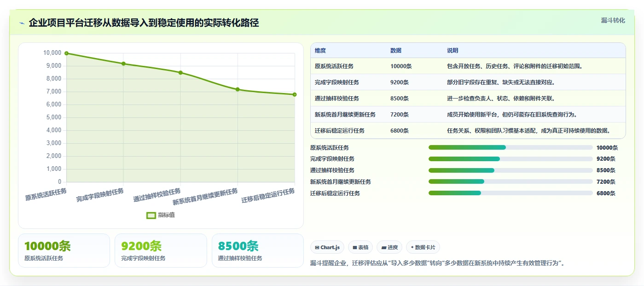The height and width of the screenshot is (286, 644).
Task: Click the 7200条 value beside progress bar
Action: [x=606, y=182]
